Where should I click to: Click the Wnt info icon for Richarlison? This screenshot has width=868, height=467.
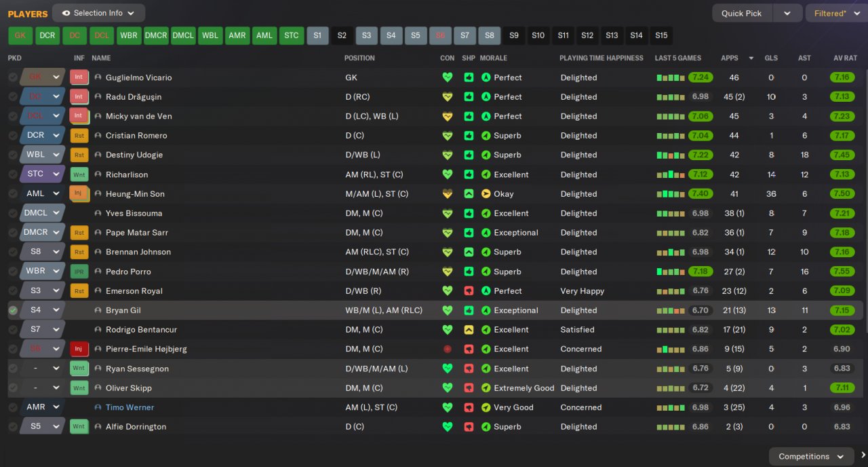(x=79, y=174)
